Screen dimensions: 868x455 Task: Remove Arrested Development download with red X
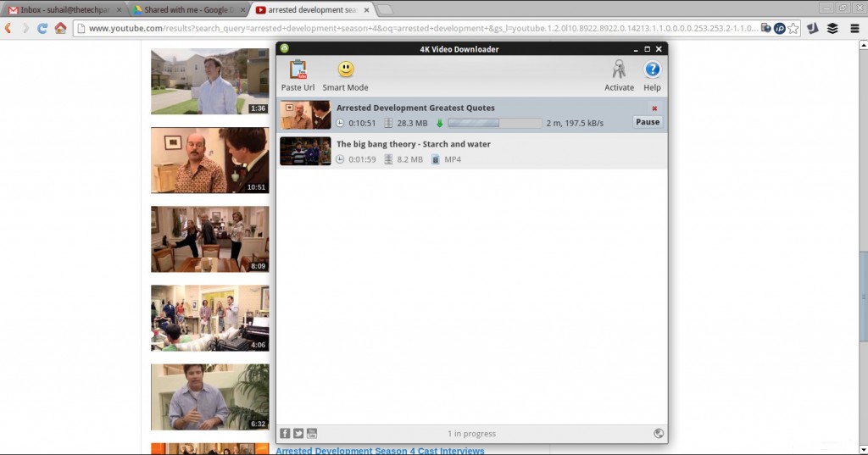click(x=654, y=108)
